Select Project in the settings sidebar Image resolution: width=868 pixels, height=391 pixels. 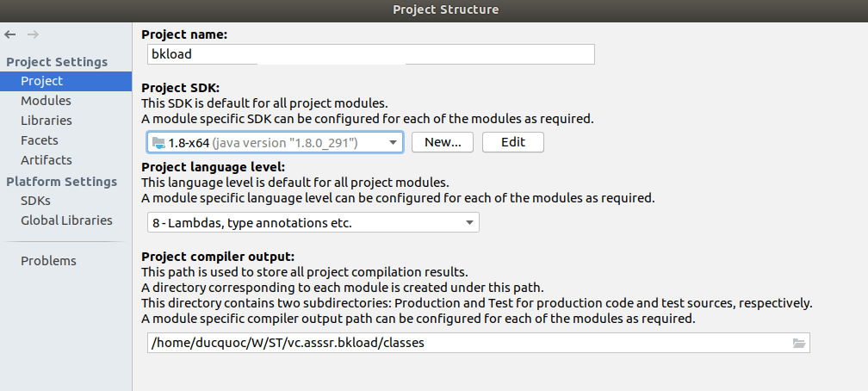tap(65, 81)
